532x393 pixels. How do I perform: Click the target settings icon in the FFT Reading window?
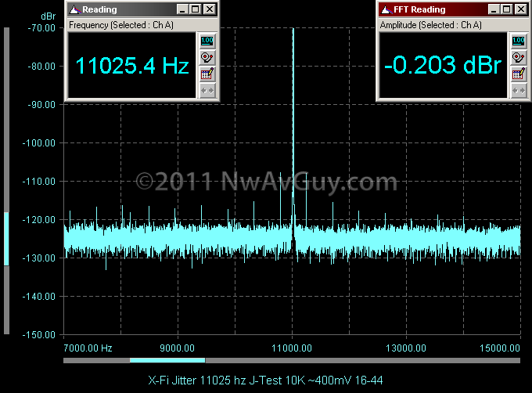[x=519, y=58]
